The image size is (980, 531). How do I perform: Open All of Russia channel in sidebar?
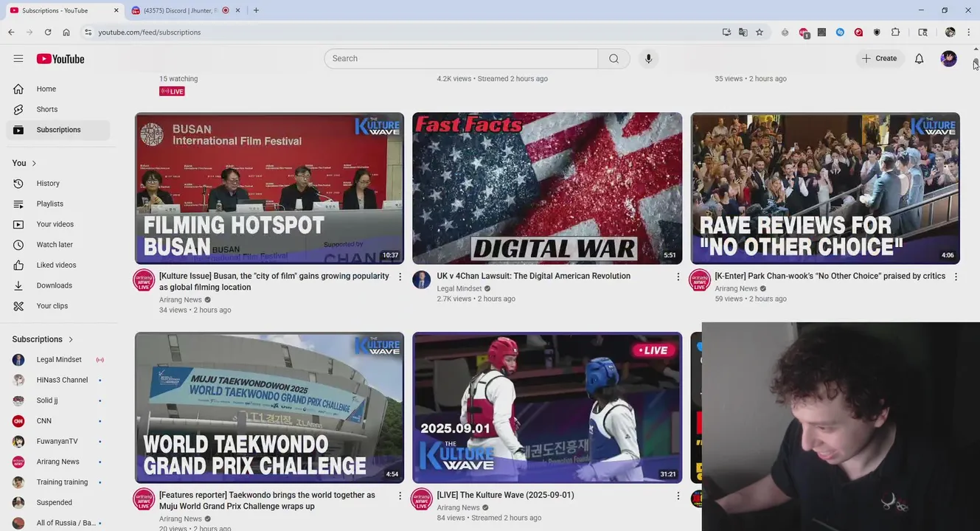click(x=58, y=523)
